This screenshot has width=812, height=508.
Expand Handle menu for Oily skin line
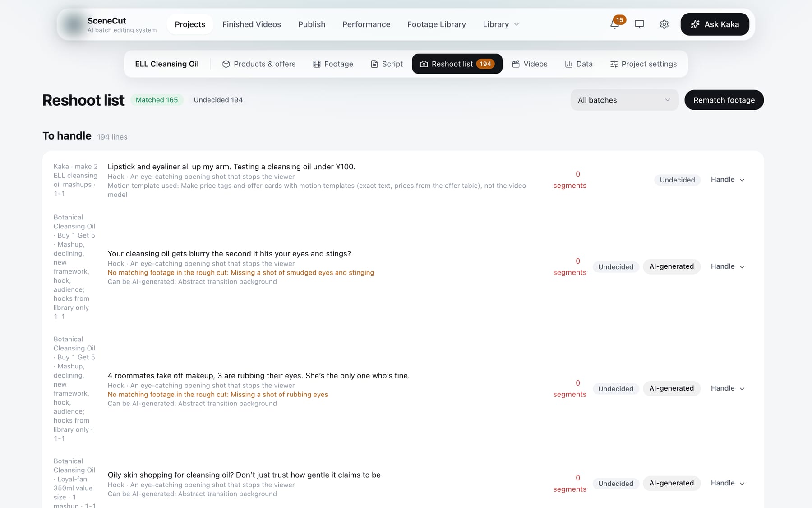point(728,483)
